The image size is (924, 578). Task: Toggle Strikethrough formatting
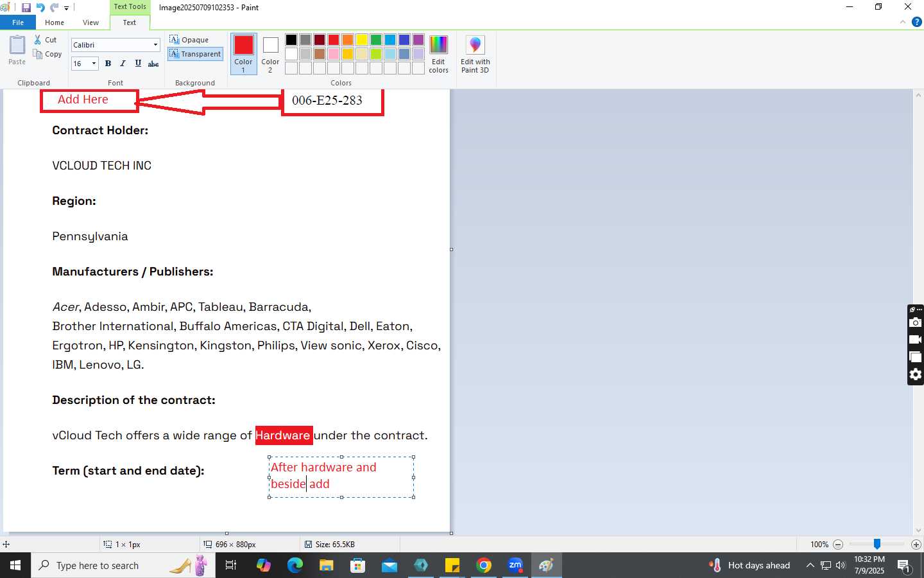pyautogui.click(x=153, y=64)
